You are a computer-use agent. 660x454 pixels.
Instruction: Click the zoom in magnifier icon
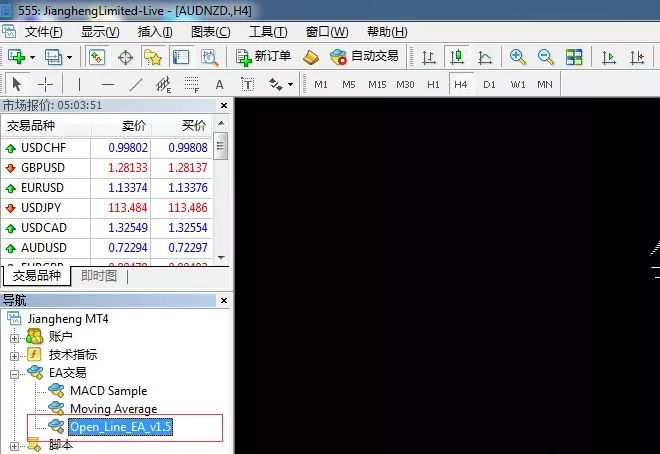(517, 57)
